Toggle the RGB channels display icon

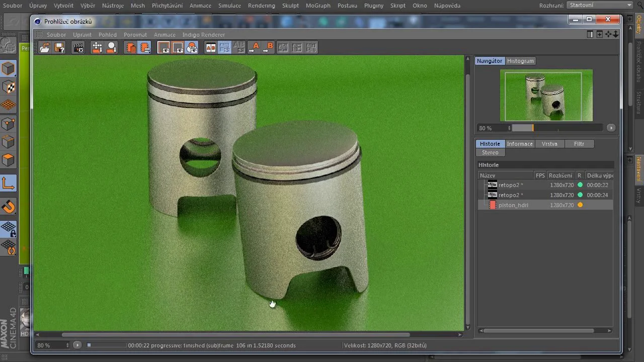(x=192, y=48)
